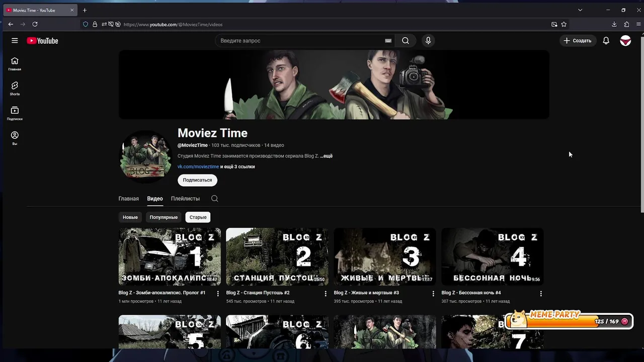644x362 pixels.
Task: Open the browser application menu
Action: pos(638,24)
